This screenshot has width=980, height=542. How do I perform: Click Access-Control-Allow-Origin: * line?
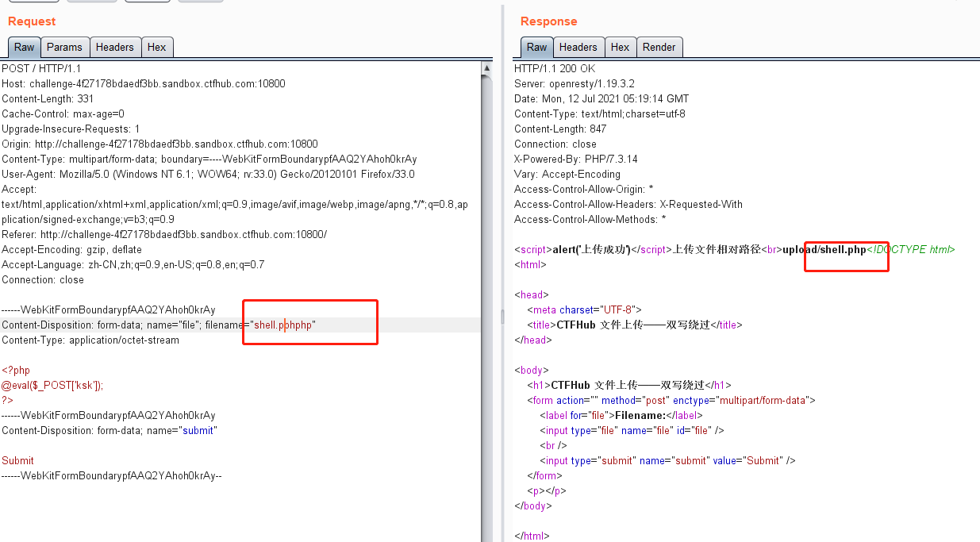(584, 189)
